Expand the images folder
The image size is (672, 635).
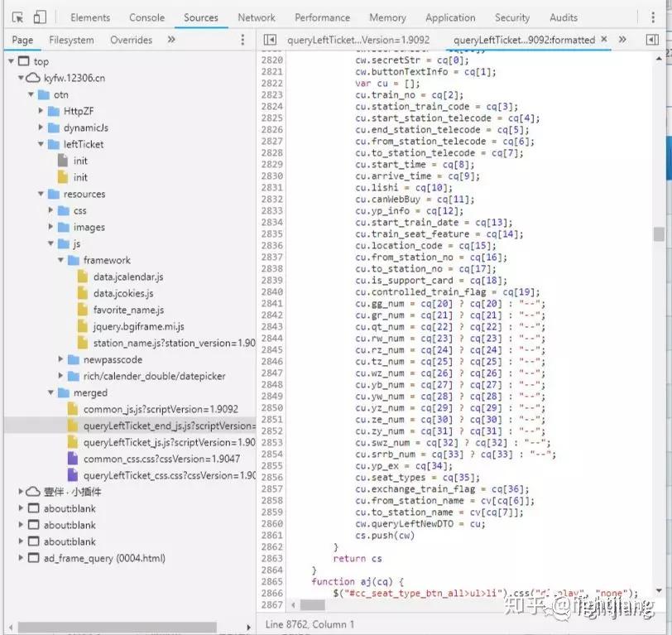(x=50, y=227)
